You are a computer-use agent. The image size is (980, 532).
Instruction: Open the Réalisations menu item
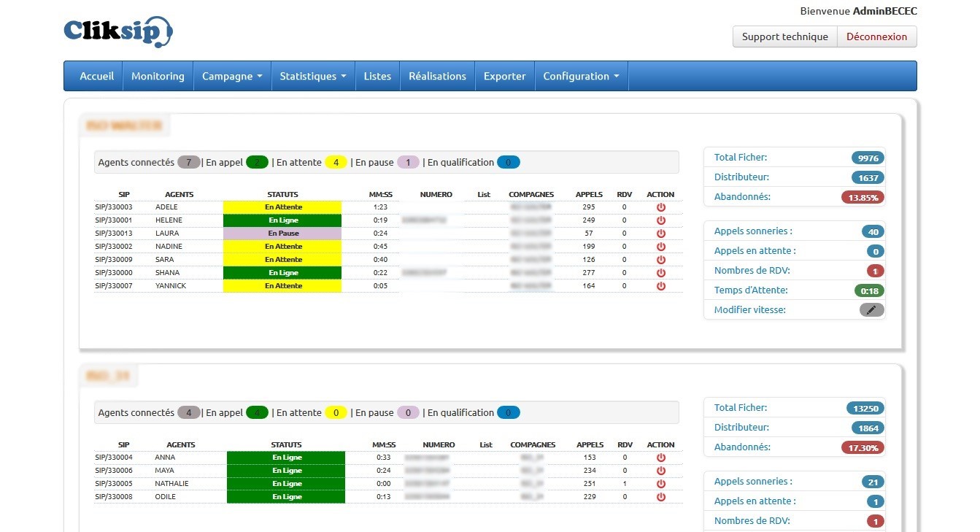(x=437, y=76)
